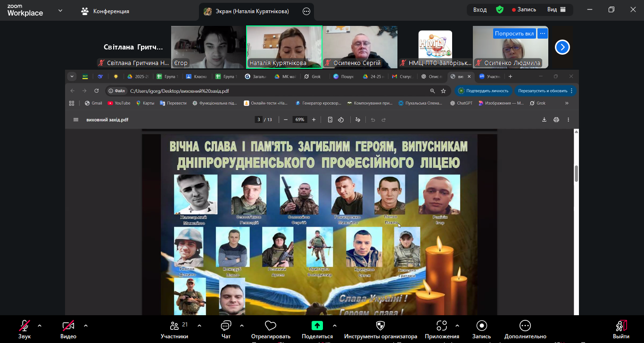Image resolution: width=644 pixels, height=343 pixels.
Task: Expand video options arrow next to Видео
Action: click(x=86, y=325)
